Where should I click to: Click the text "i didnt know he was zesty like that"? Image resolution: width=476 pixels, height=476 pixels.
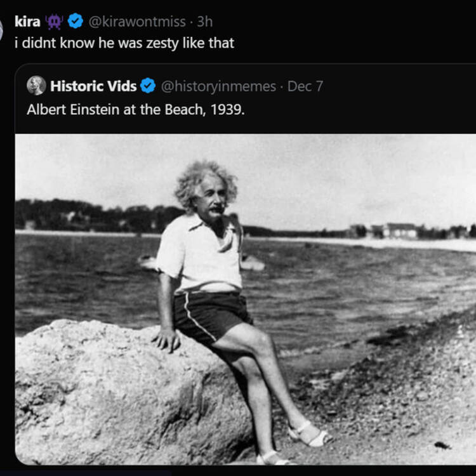124,43
